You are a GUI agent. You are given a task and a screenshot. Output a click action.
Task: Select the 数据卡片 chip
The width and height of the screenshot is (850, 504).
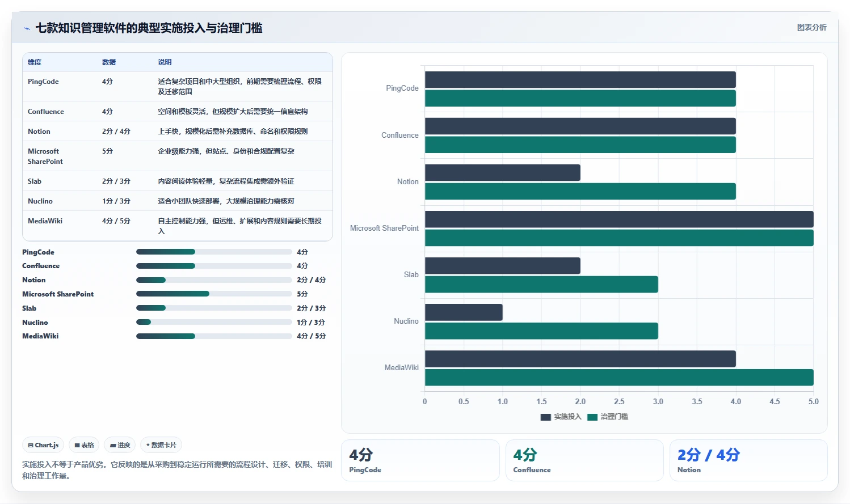[x=161, y=445]
